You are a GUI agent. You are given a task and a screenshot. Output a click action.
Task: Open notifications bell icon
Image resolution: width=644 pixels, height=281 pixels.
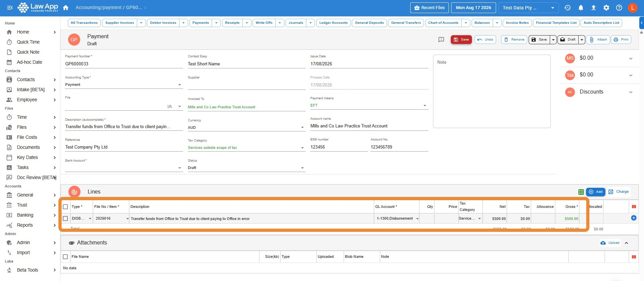click(x=581, y=8)
